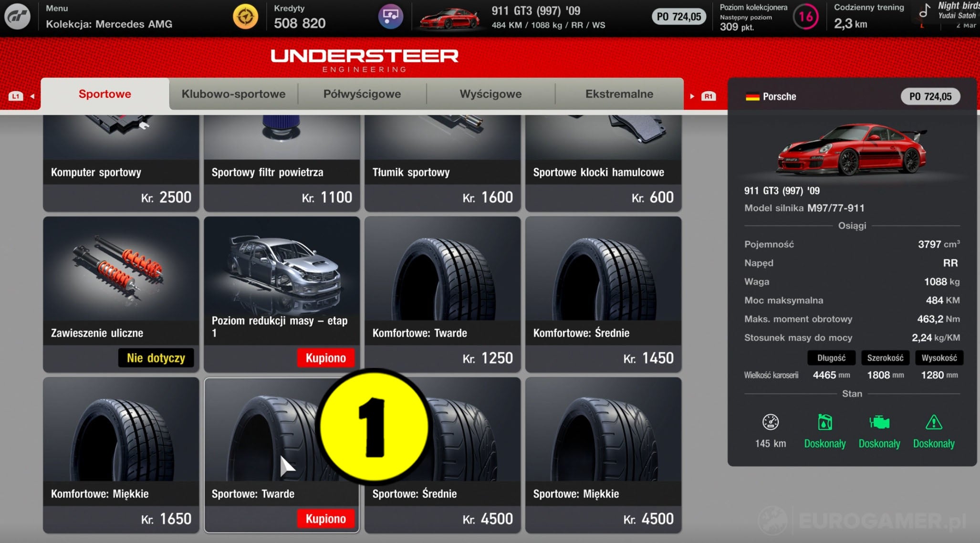
Task: Click the Kredyty 508 820 value
Action: (300, 23)
